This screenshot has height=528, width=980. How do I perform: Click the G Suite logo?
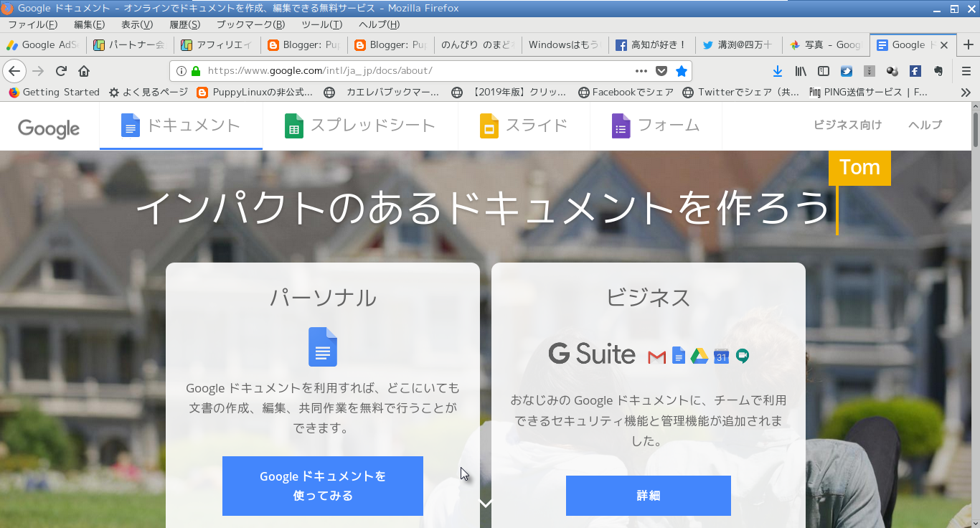(592, 354)
